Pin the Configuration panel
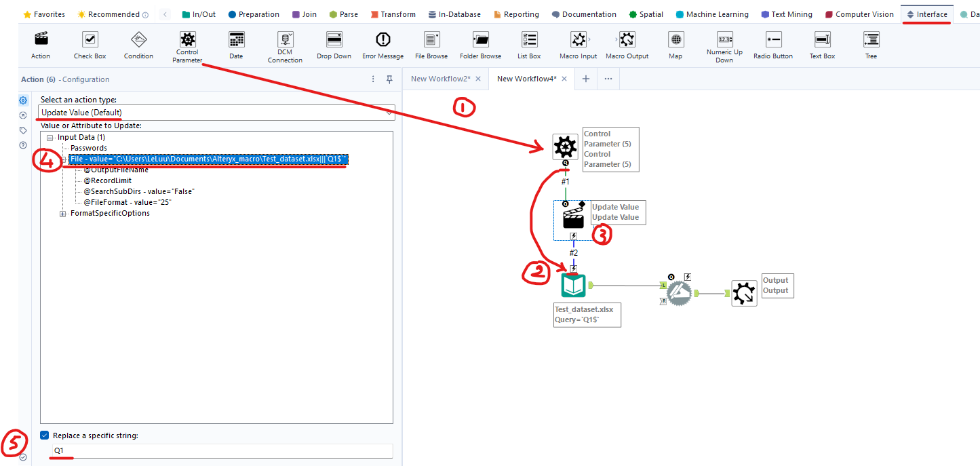The width and height of the screenshot is (980, 466). click(389, 79)
